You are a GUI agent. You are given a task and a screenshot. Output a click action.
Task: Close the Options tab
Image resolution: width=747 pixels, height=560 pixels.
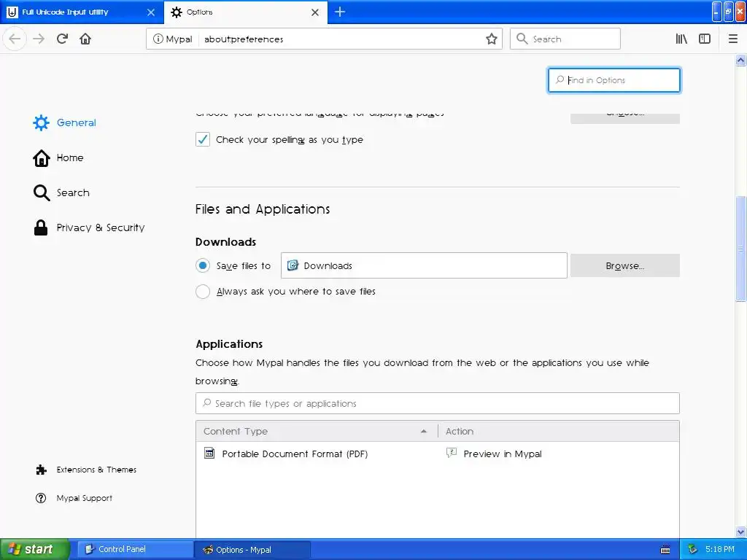pos(315,12)
